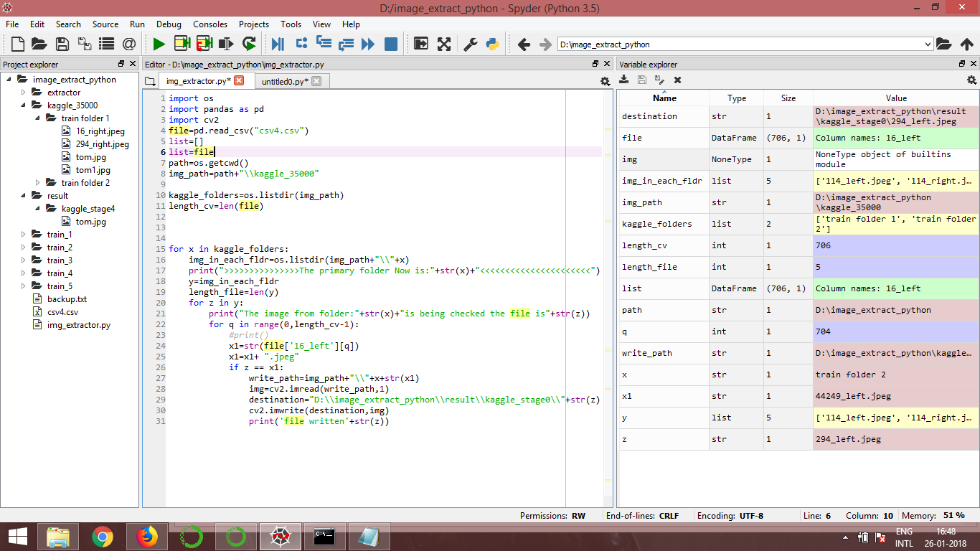
Task: Open the symbol finder @ icon
Action: [129, 44]
